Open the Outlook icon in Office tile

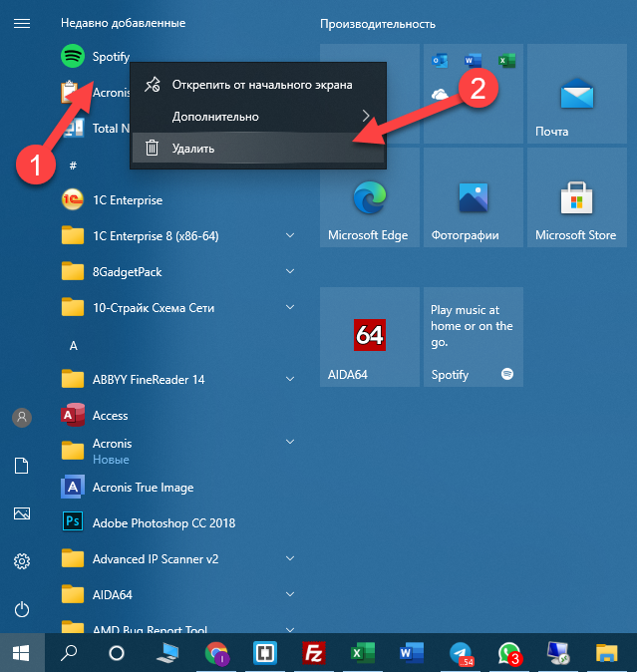[440, 61]
